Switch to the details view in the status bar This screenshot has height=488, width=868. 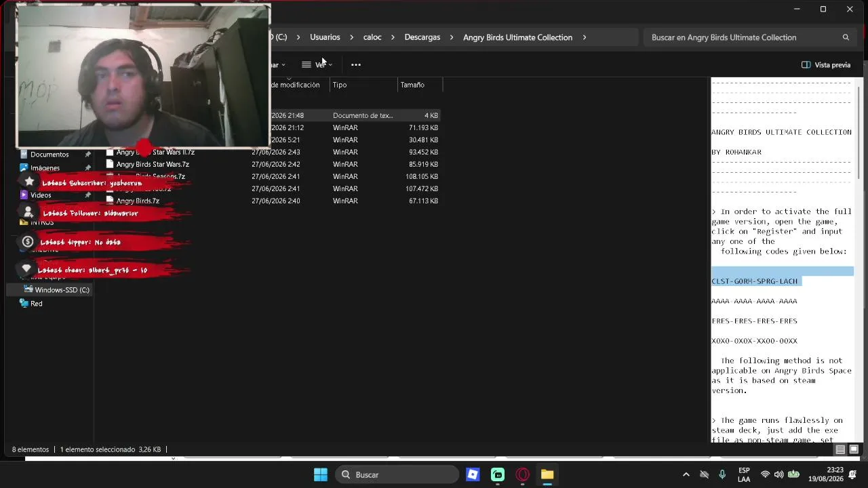tap(840, 449)
